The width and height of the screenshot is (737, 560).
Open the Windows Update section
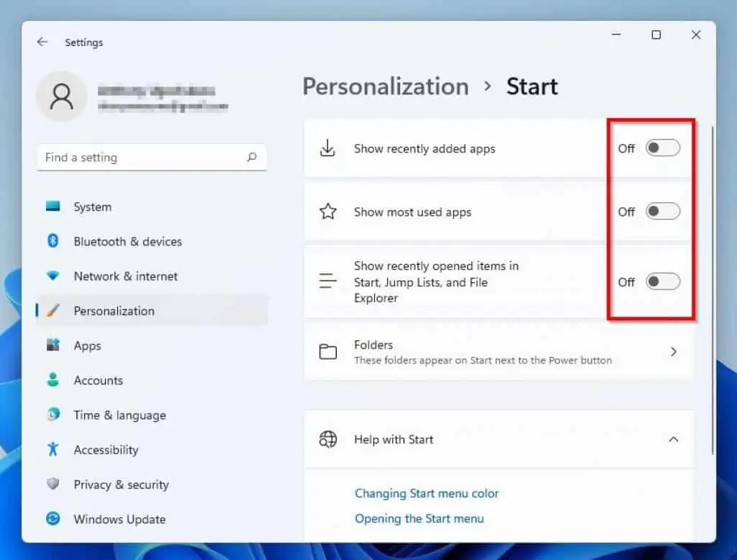pyautogui.click(x=119, y=519)
